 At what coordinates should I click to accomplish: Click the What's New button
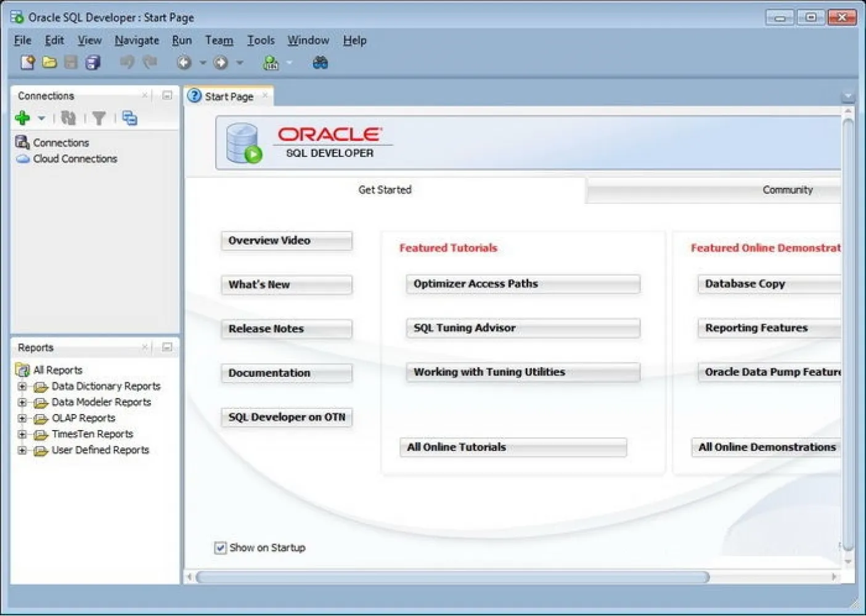pos(287,285)
